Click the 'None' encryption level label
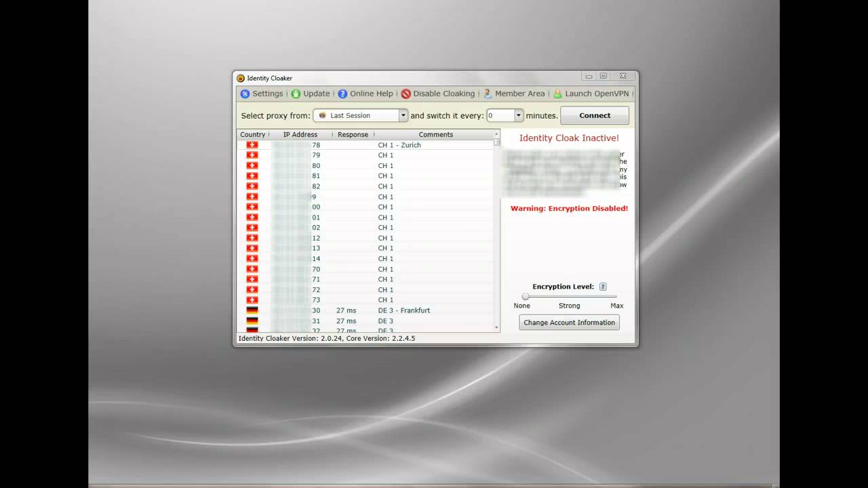 click(522, 306)
